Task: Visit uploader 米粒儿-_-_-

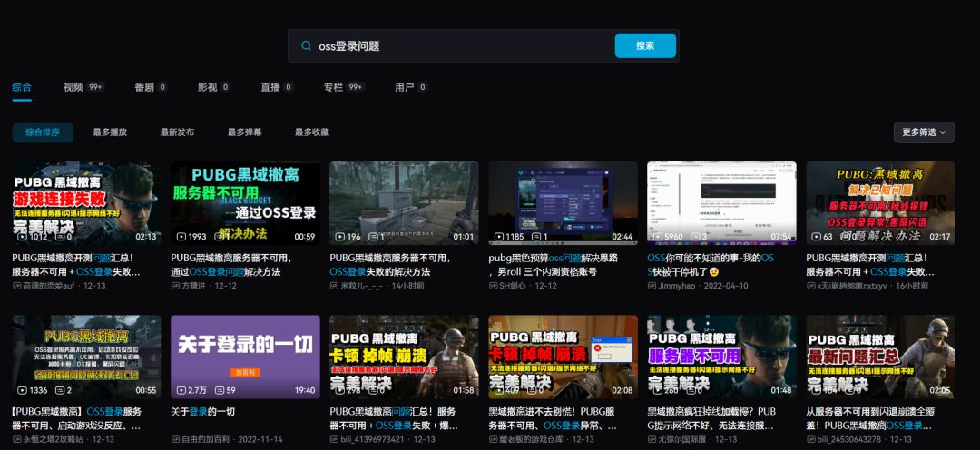Action: [x=362, y=286]
